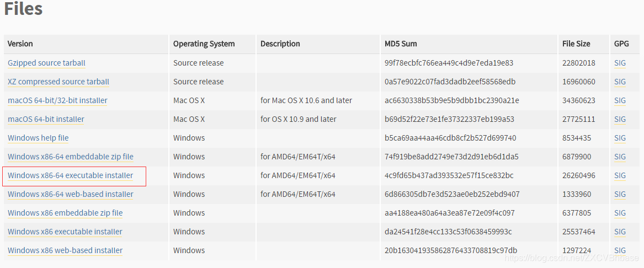This screenshot has height=268, width=644.
Task: Open SIG link for x86 embeddable zip file
Action: coord(620,213)
